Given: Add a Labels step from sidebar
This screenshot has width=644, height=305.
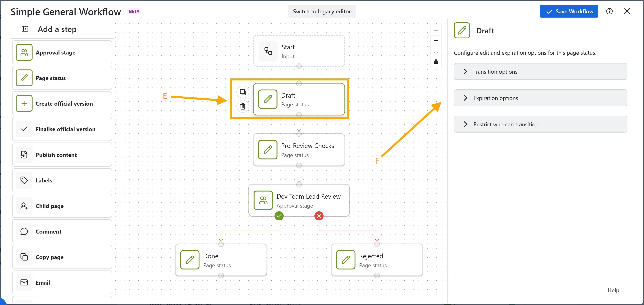Looking at the screenshot, I should coord(62,180).
